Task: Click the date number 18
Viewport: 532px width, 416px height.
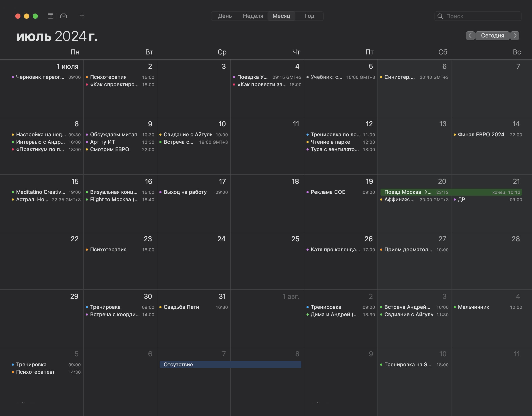Action: tap(295, 182)
